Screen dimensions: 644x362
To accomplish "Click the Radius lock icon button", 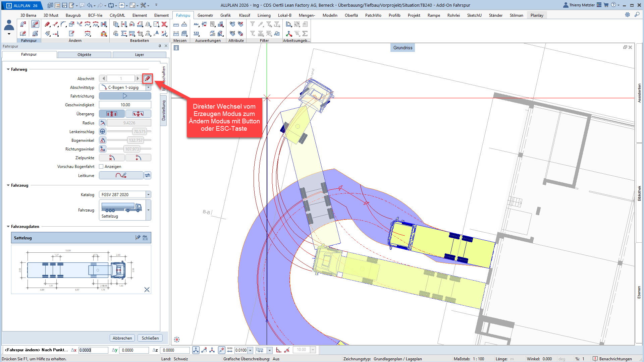I will click(103, 123).
